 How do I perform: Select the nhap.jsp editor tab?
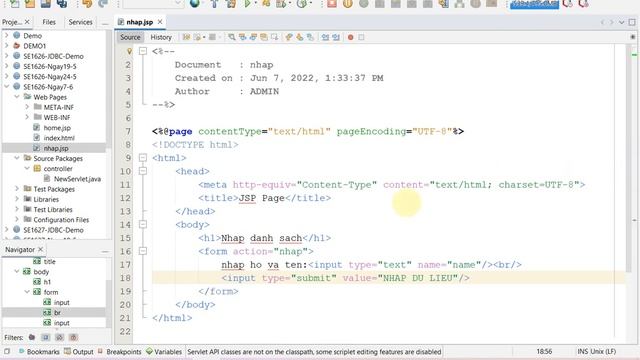pyautogui.click(x=140, y=22)
